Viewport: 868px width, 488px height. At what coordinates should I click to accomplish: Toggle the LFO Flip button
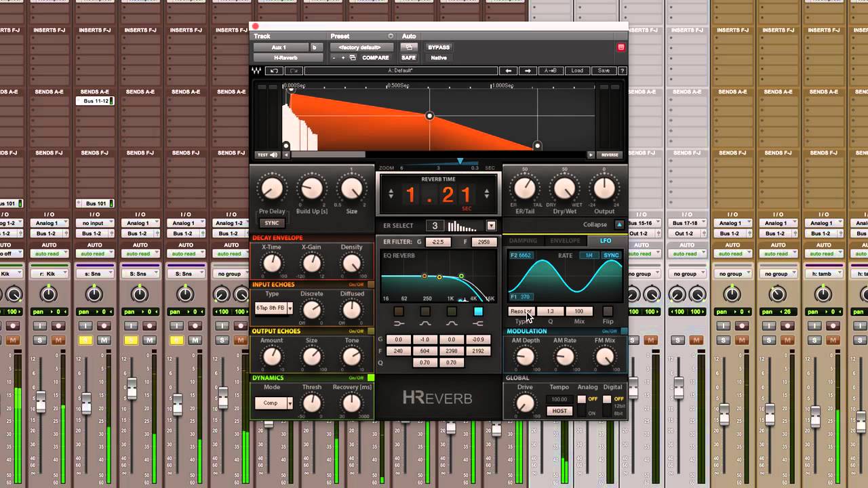pos(608,311)
